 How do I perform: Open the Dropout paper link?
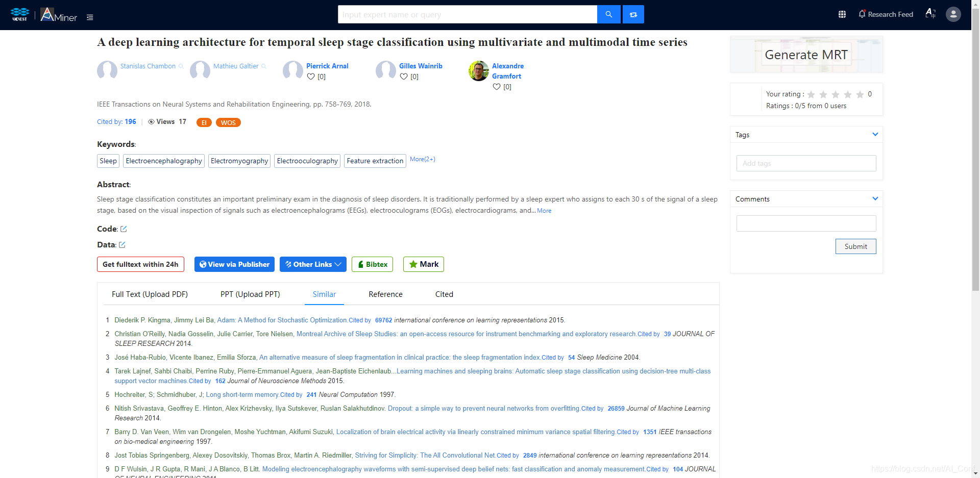pyautogui.click(x=484, y=409)
